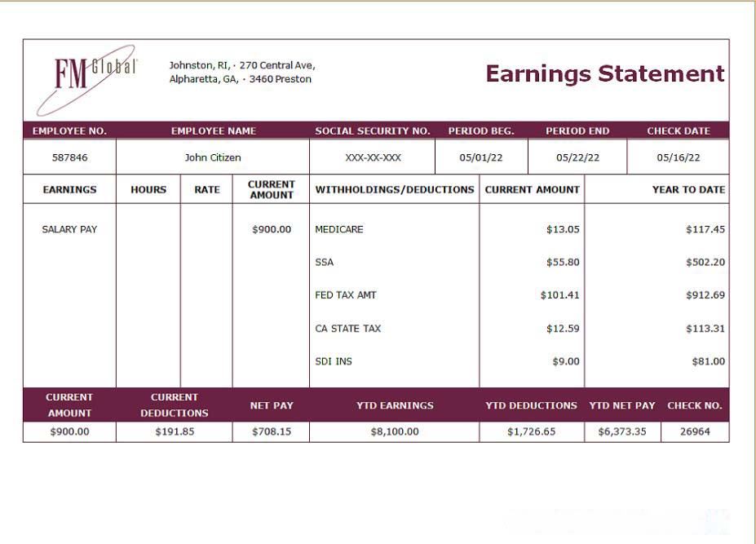Click the period beginning date 05/01/22
The width and height of the screenshot is (756, 544).
[x=481, y=157]
